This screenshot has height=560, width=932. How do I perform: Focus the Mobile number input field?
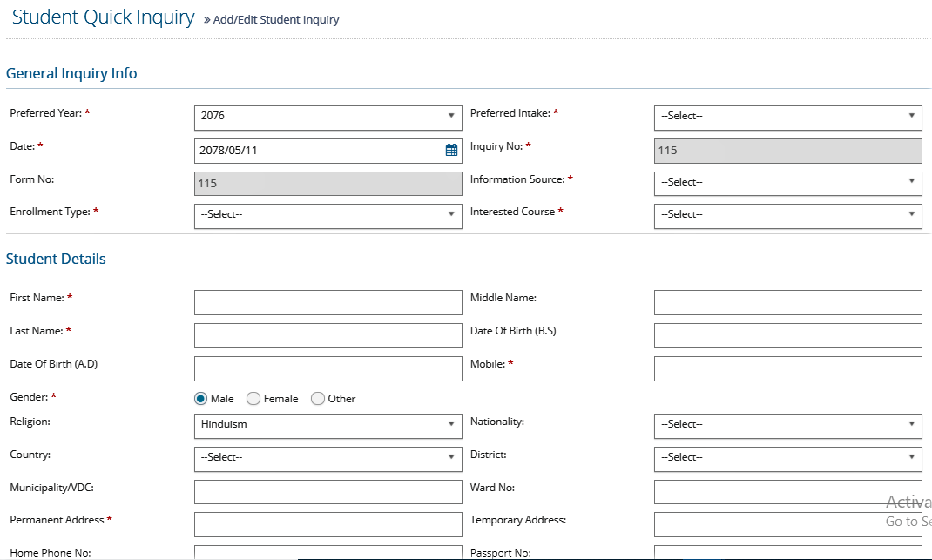[x=787, y=368]
